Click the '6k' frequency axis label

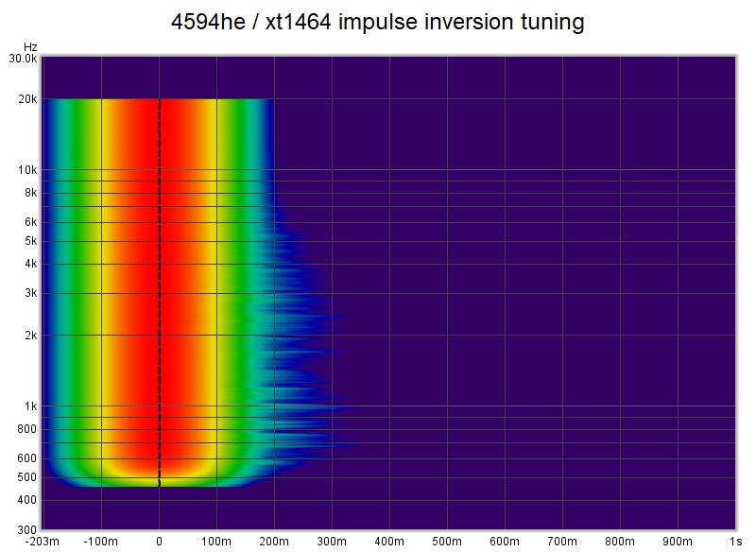coord(31,222)
